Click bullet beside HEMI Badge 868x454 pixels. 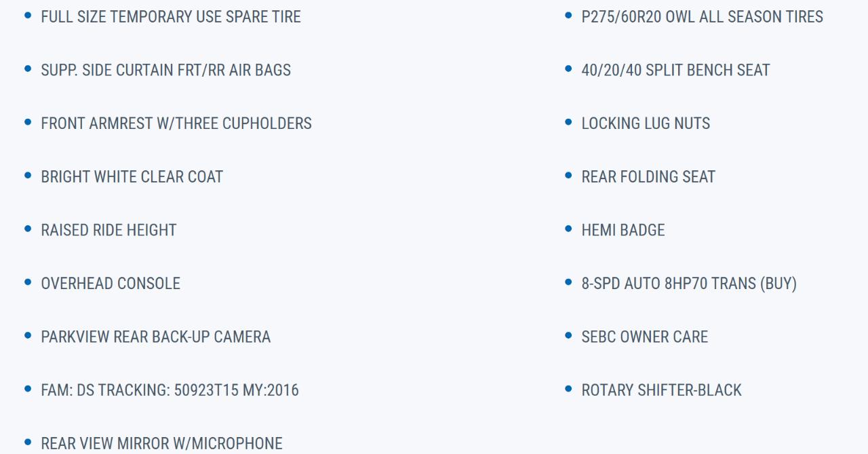point(568,229)
